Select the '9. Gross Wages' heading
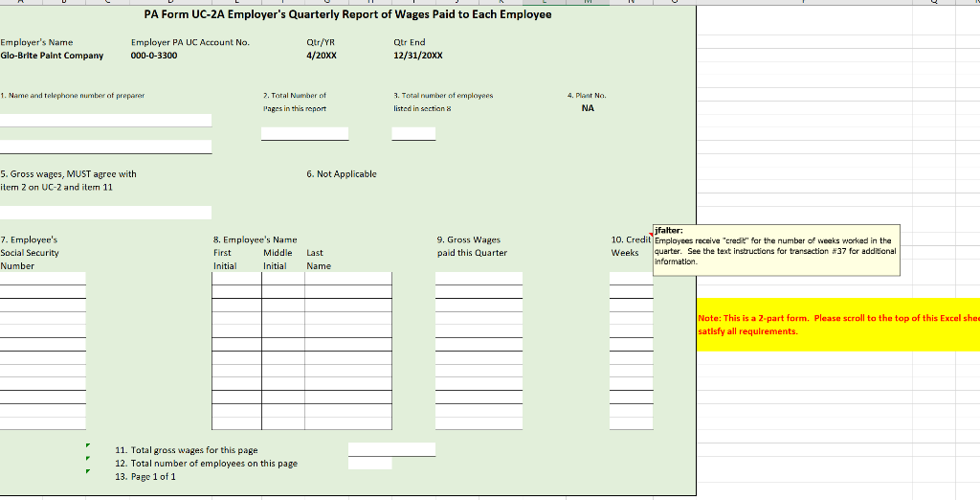The image size is (980, 500). (x=469, y=239)
